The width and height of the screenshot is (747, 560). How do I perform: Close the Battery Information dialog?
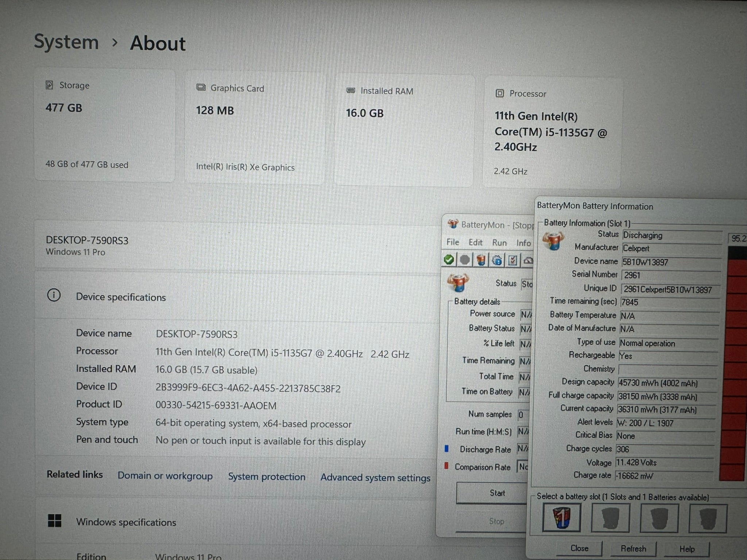pos(579,548)
